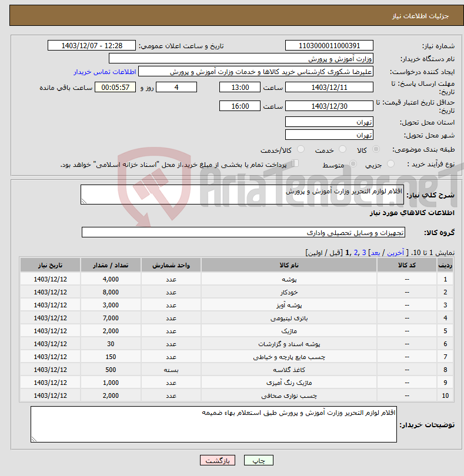Click the price validity hour 16:00 field
Image resolution: width=464 pixels, height=476 pixels.
pos(240,106)
